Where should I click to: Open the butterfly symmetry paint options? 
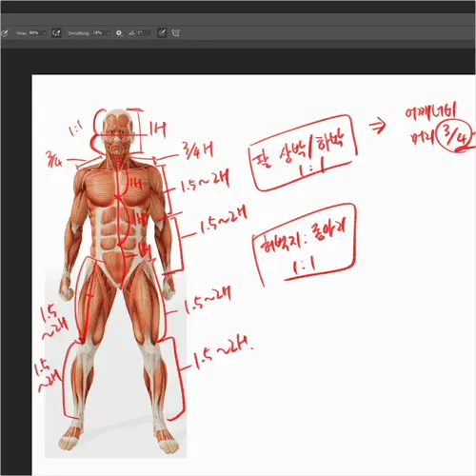175,33
